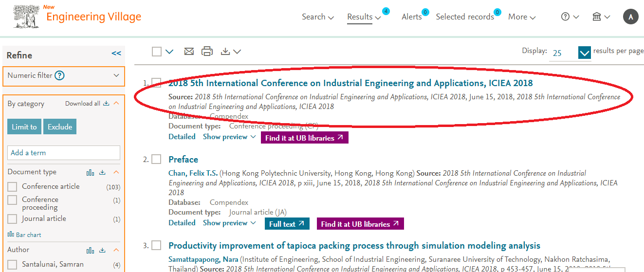
Task: Find Preface at UB libraries
Action: [x=360, y=224]
